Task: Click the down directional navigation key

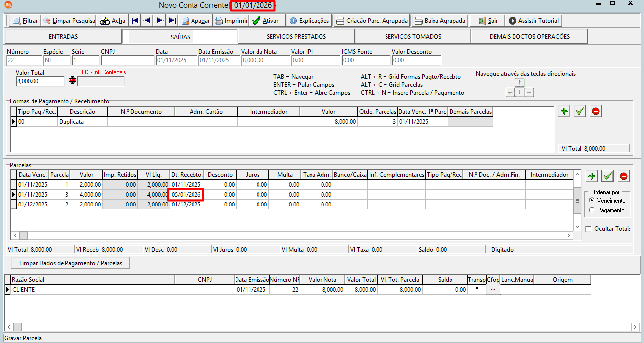Action: click(519, 92)
